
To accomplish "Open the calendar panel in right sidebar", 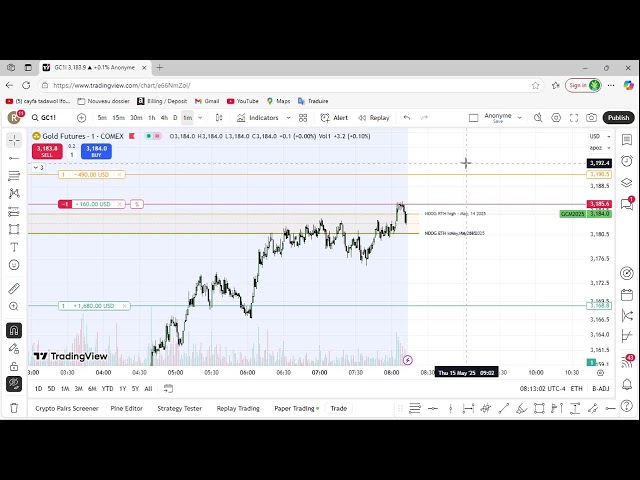I will 627,294.
